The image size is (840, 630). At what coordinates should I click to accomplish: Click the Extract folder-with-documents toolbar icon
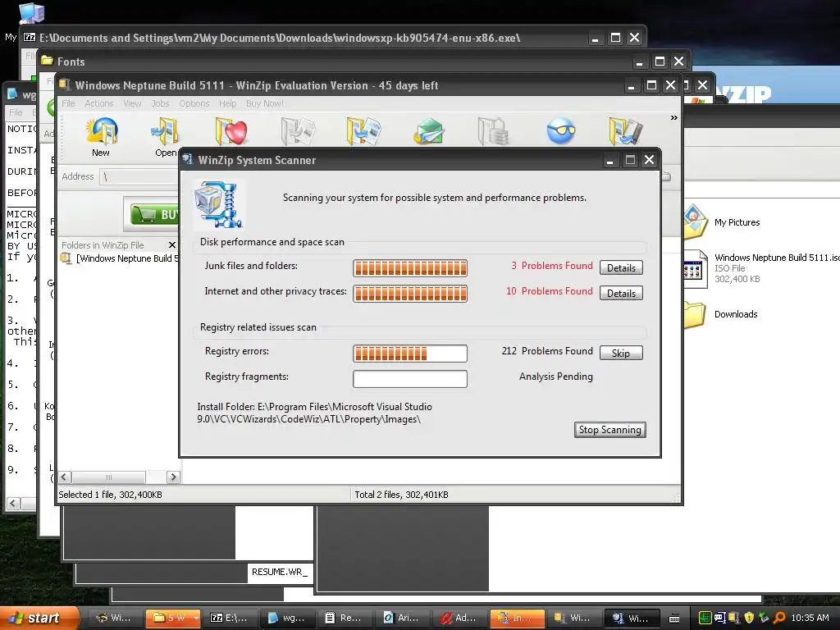tap(363, 130)
